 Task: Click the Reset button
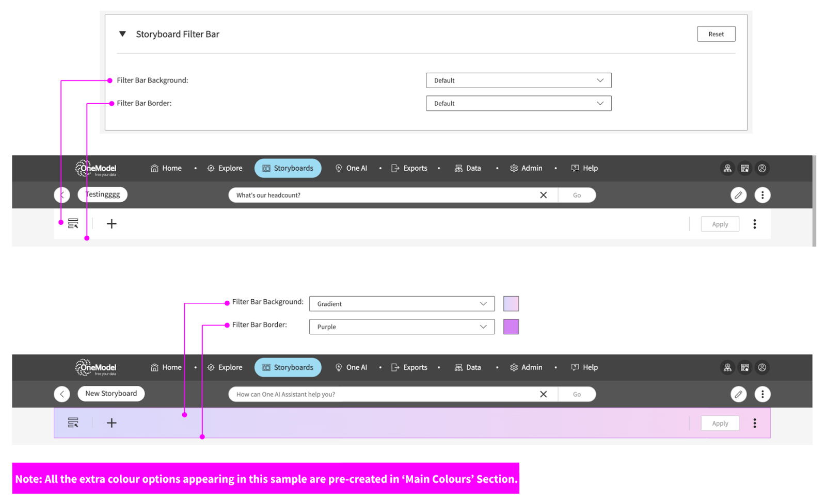click(x=716, y=34)
